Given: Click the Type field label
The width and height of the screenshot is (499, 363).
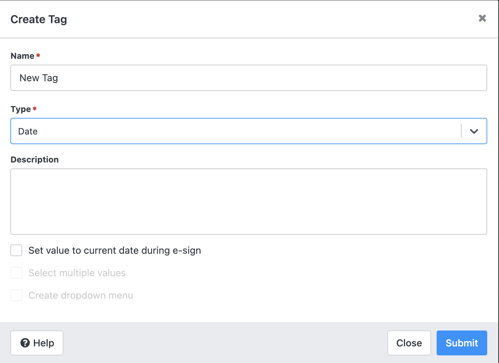Looking at the screenshot, I should click(21, 109).
